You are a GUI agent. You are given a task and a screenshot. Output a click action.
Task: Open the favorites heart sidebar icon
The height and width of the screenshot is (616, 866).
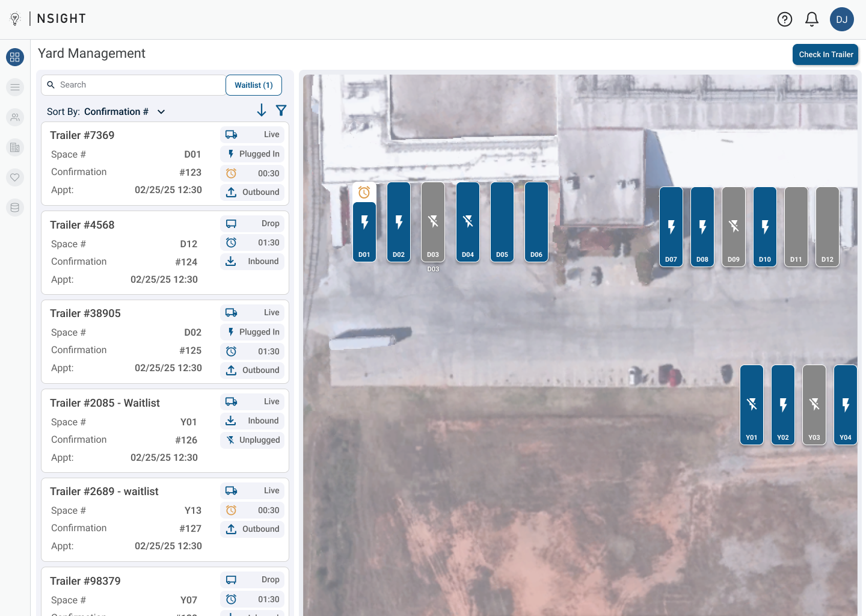coord(15,177)
